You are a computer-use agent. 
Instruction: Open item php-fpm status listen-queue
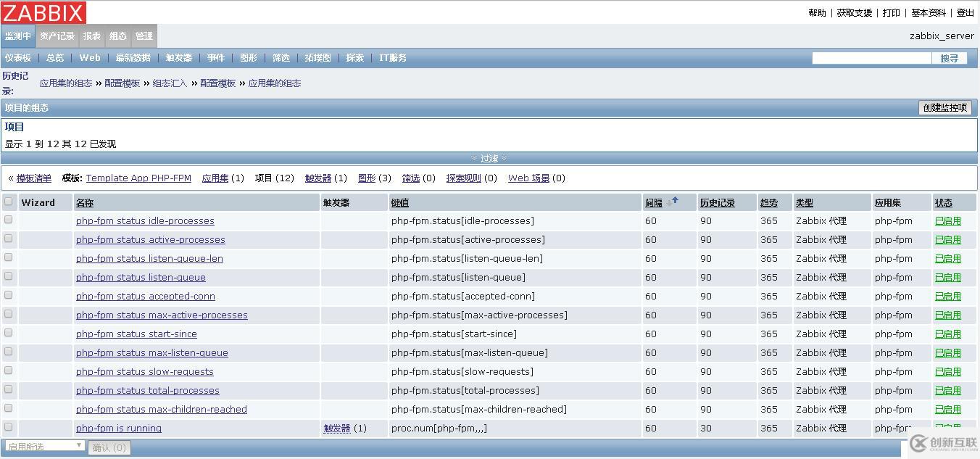coord(141,278)
